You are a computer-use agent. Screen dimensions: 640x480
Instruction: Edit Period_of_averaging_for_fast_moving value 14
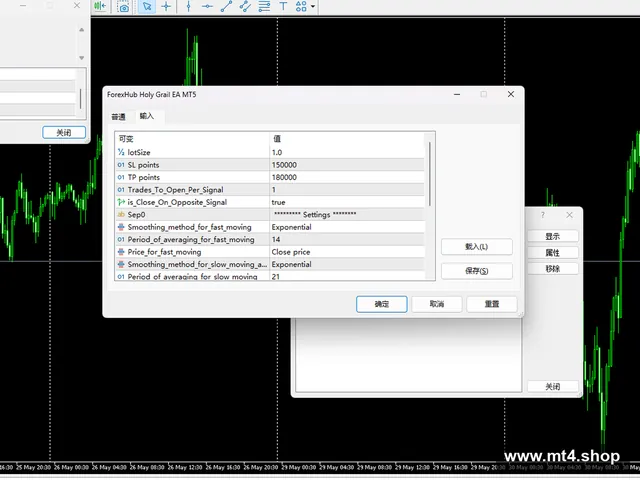click(347, 240)
